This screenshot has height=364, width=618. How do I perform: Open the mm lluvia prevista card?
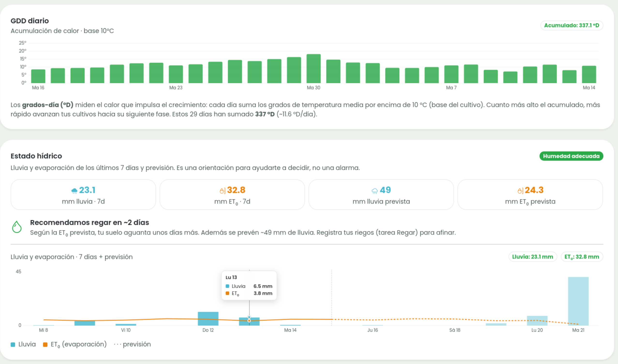coord(381,195)
